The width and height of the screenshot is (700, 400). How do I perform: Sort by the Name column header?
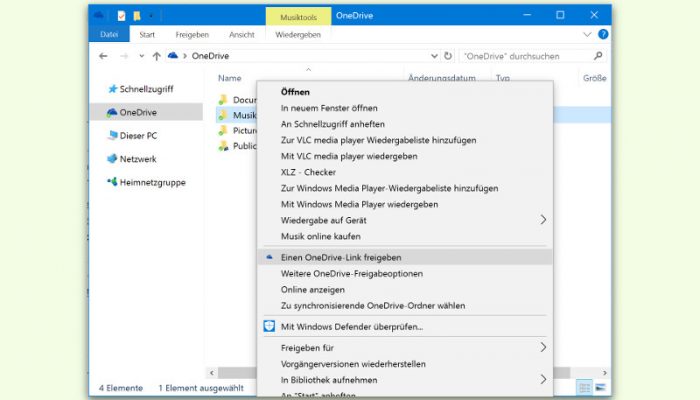point(229,78)
